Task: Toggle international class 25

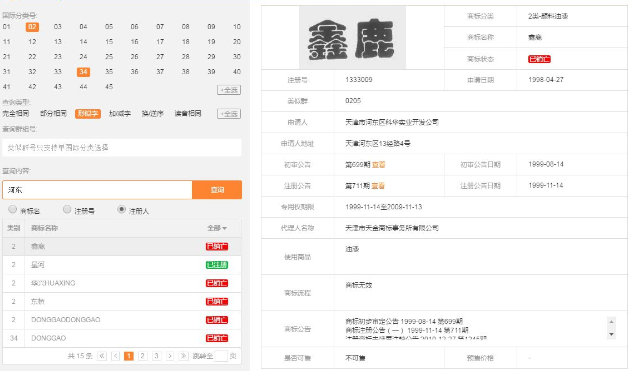Action: pyautogui.click(x=109, y=57)
